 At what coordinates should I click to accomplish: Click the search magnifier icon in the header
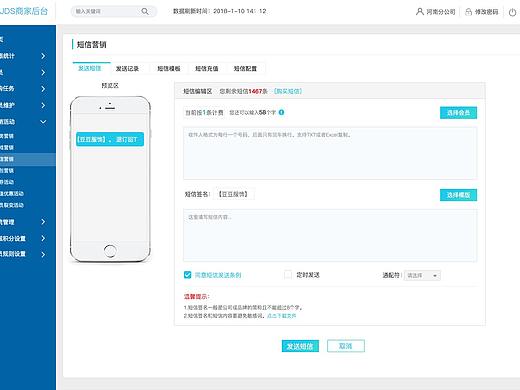pyautogui.click(x=145, y=11)
